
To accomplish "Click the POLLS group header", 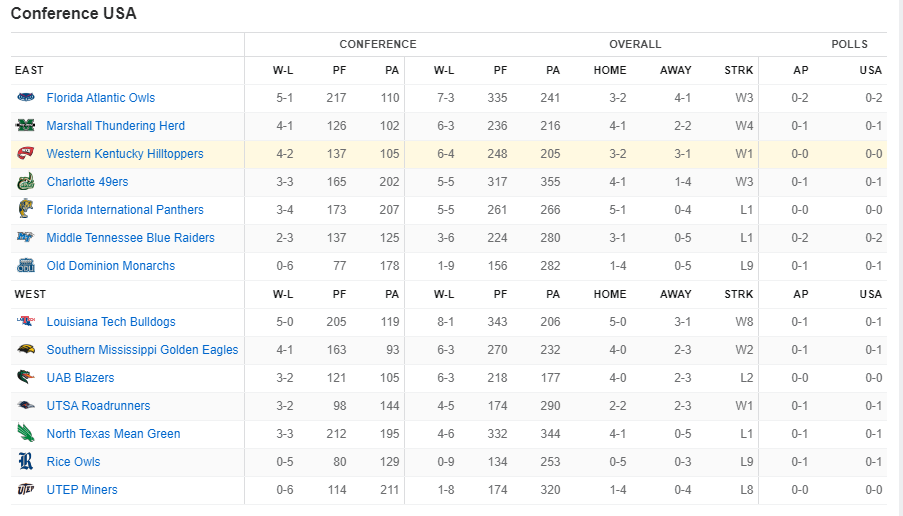I will (x=849, y=44).
